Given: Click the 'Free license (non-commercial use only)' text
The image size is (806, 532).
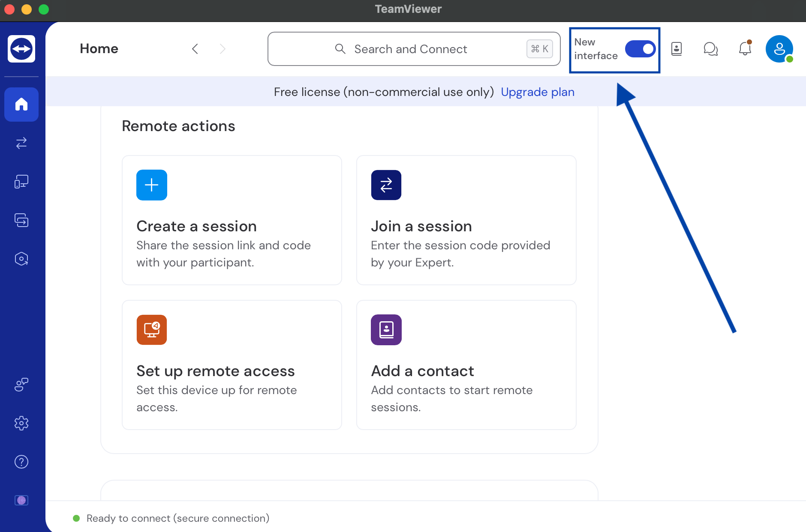Looking at the screenshot, I should (x=384, y=92).
